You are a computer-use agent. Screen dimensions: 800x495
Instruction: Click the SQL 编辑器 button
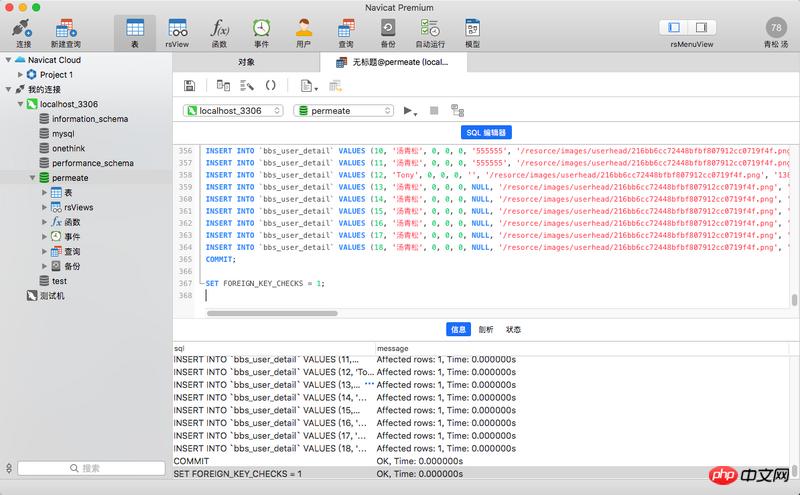click(x=487, y=132)
